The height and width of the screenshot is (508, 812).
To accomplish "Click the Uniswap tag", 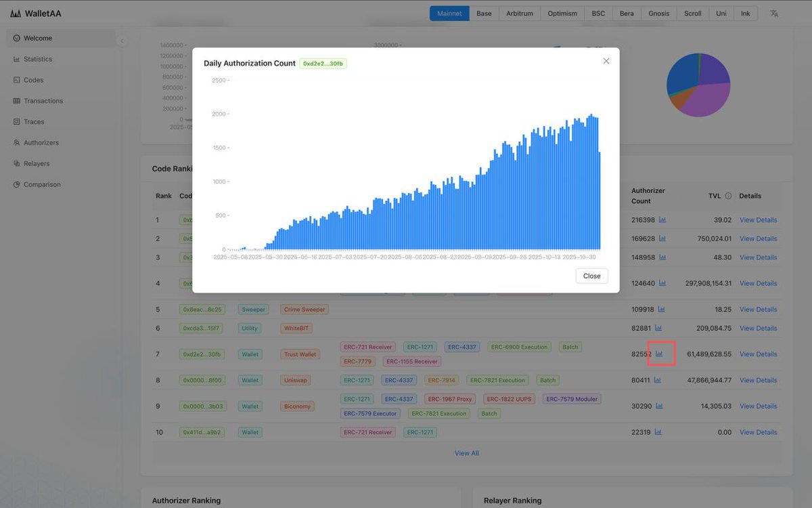I will (x=296, y=380).
